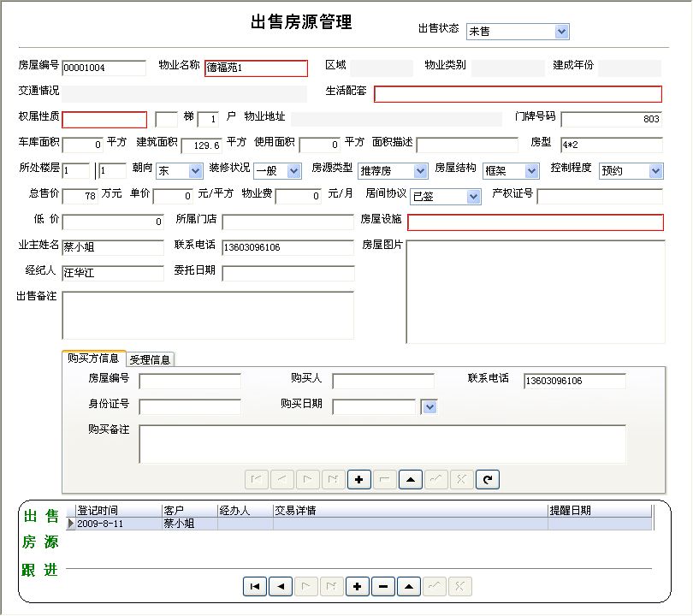Open the 朝向 dropdown showing 东

tap(195, 170)
